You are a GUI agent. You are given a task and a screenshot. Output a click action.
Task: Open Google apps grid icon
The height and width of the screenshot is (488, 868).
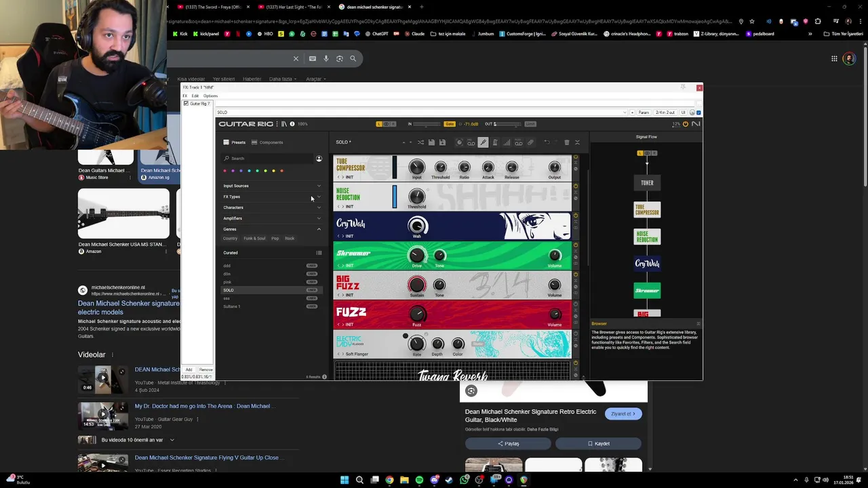coord(834,59)
